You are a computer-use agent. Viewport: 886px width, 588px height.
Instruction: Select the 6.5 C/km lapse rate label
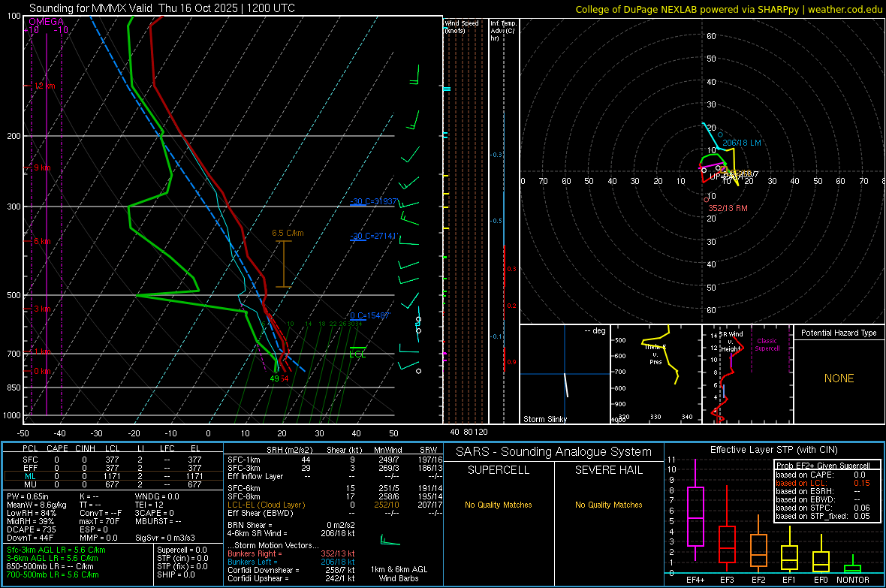[288, 233]
